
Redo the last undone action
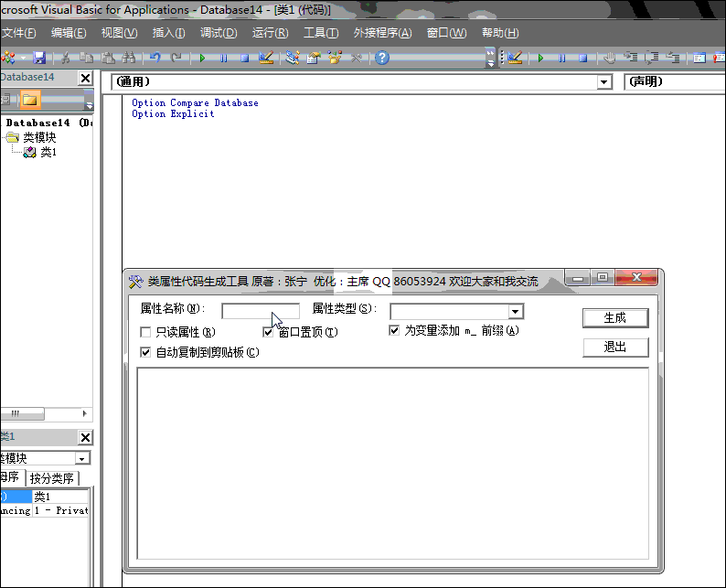(176, 58)
